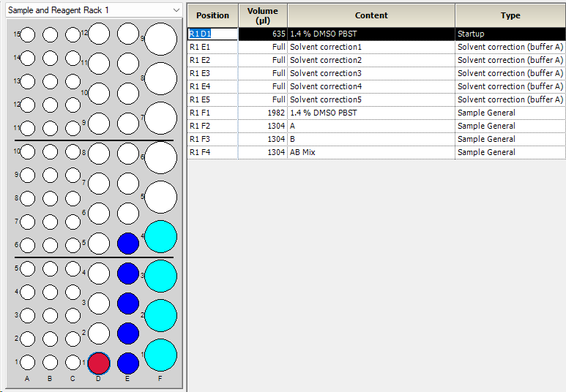Image resolution: width=566 pixels, height=392 pixels.
Task: Click the R1 D1 position cell
Action: click(212, 34)
